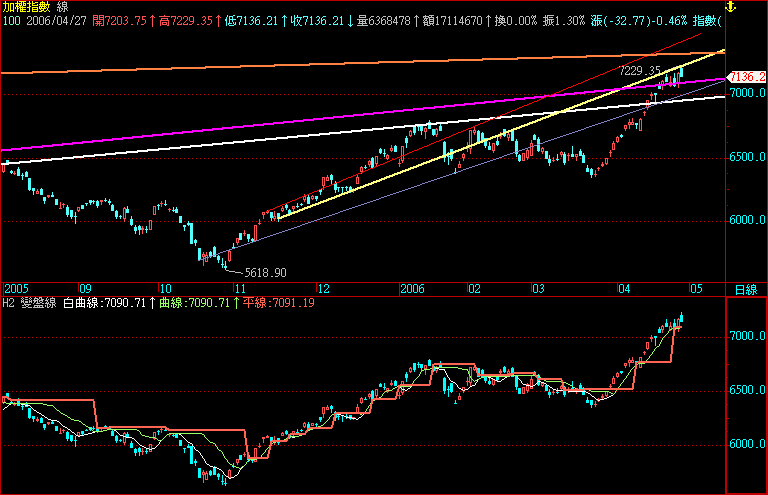The image size is (768, 495).
Task: Click the change value 漲(-32.77)-0.46%
Action: click(639, 21)
